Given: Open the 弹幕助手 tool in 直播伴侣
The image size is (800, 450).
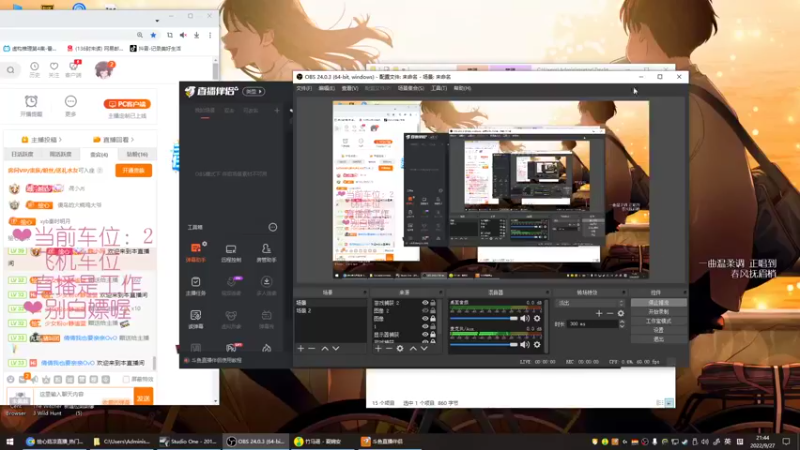Looking at the screenshot, I should tap(195, 252).
